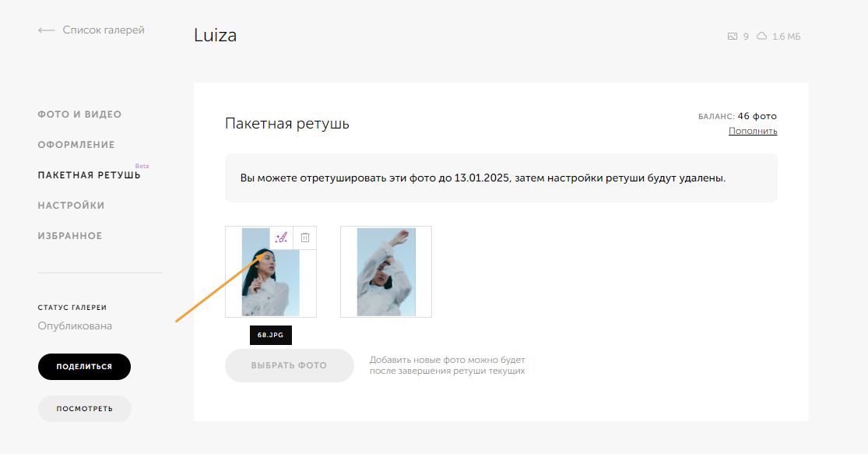Screen dimensions: 868x454
Task: Click the Поделиться button
Action: pyautogui.click(x=84, y=367)
